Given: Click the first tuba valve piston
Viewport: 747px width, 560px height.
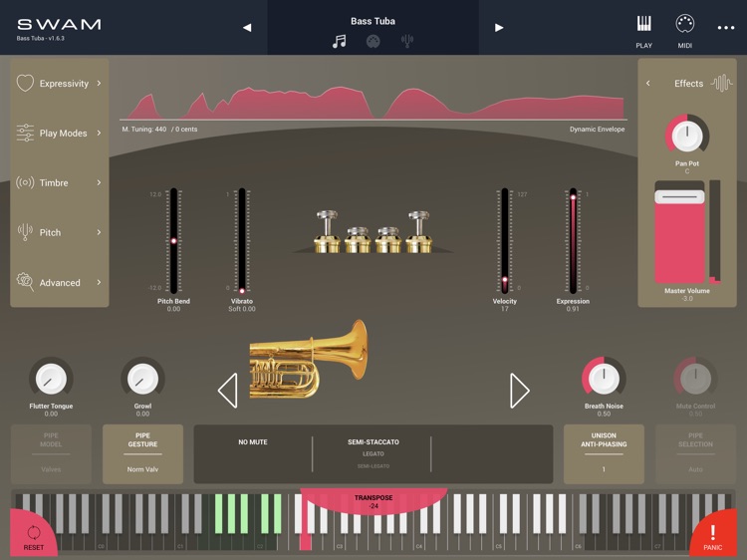Looking at the screenshot, I should point(327,232).
